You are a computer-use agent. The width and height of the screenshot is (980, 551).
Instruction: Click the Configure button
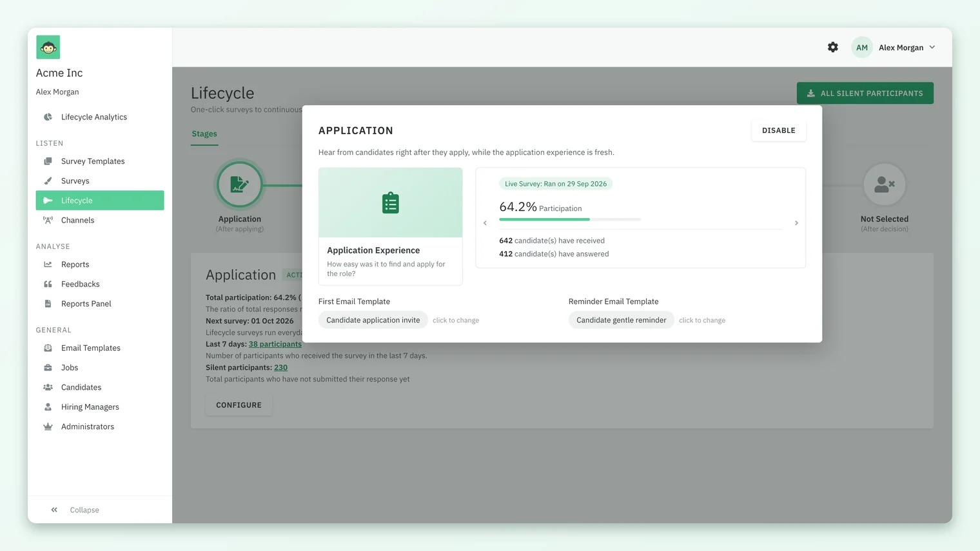[239, 405]
